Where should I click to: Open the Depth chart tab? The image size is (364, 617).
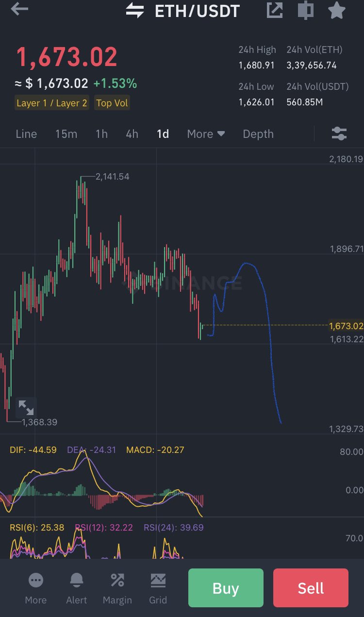[x=258, y=134]
